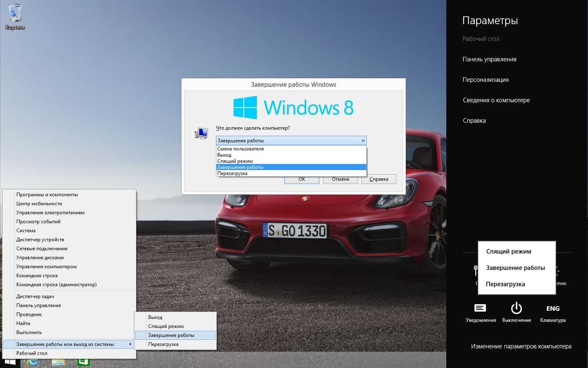The height and width of the screenshot is (368, 588).
Task: Click the Отмена button in the dialog
Action: pyautogui.click(x=340, y=179)
